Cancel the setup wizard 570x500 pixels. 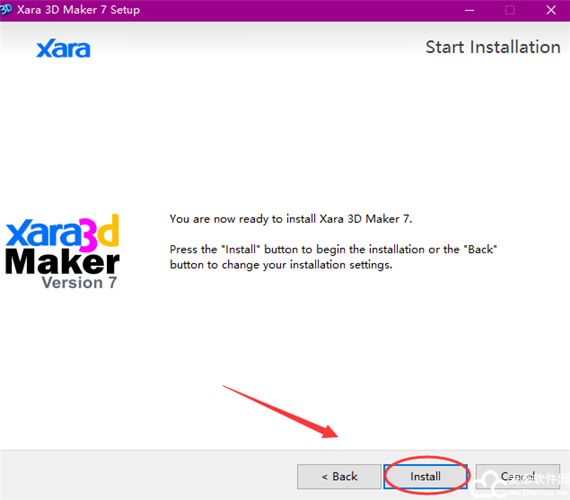518,476
